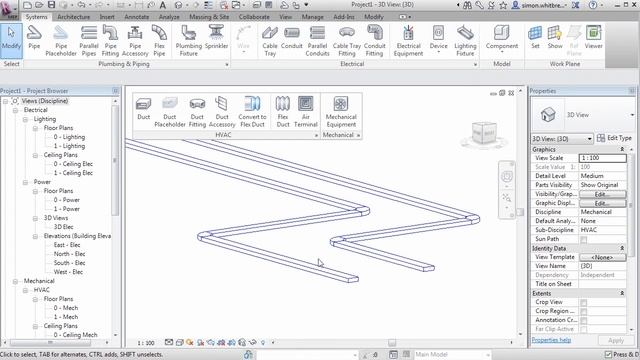Toggle Crop Region visible checkbox
The height and width of the screenshot is (360, 640).
tap(584, 312)
